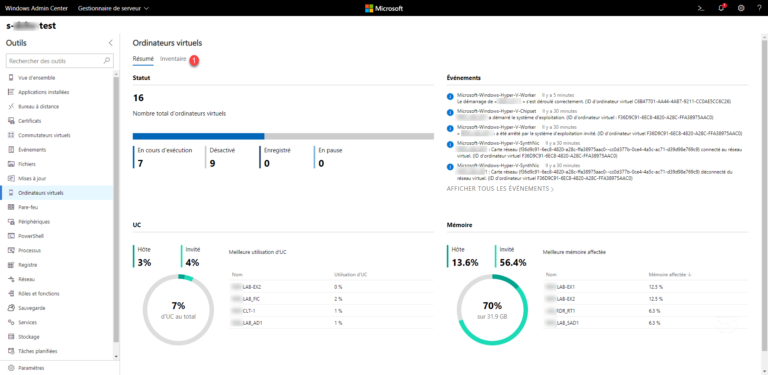
Task: Click the Événements sidebar icon
Action: coord(11,149)
